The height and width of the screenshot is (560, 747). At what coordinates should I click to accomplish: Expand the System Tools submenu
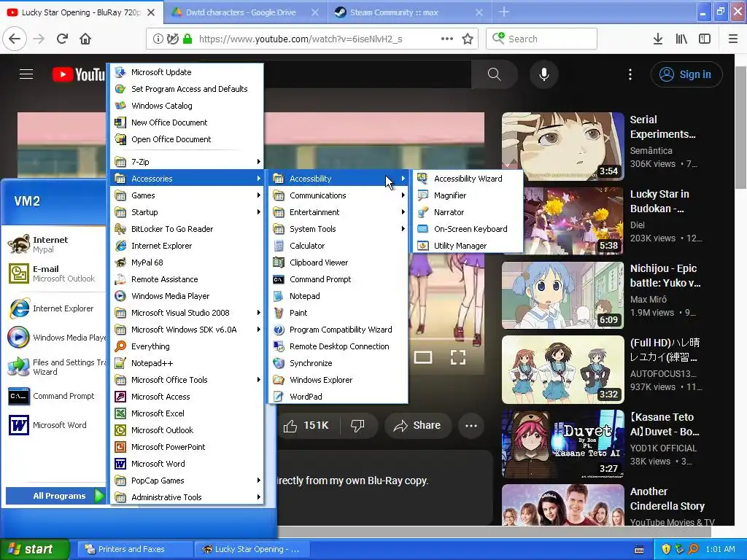(338, 229)
